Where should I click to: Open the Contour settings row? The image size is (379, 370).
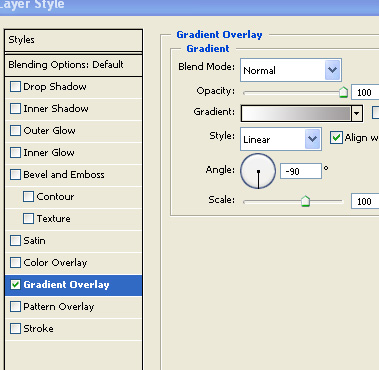(x=74, y=197)
